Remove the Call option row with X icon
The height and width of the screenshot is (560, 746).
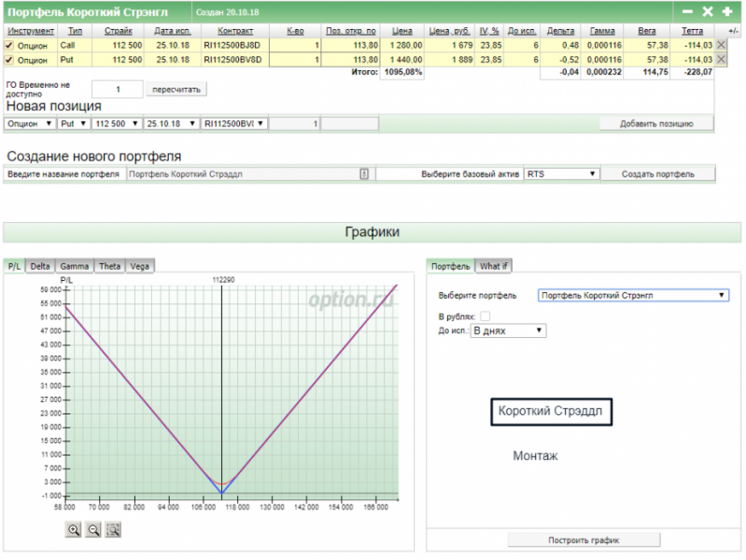(722, 45)
